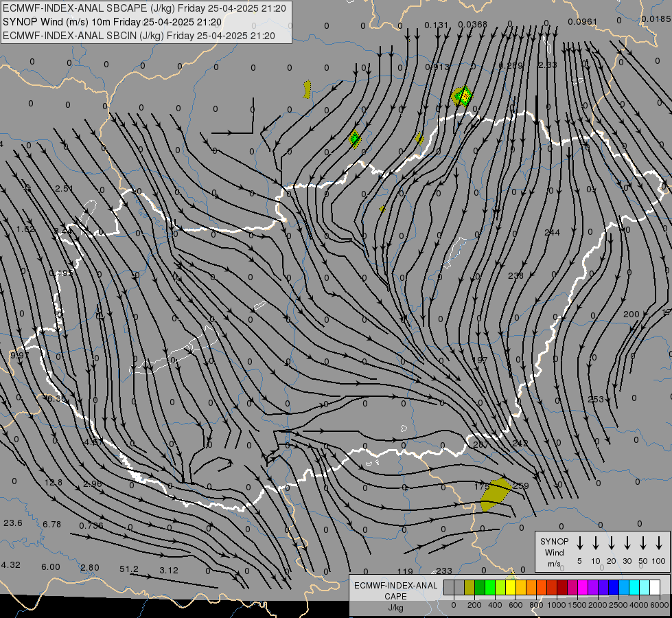Viewport: 672px width, 618px height.
Task: Click the map value 6.35
Action: (56, 398)
